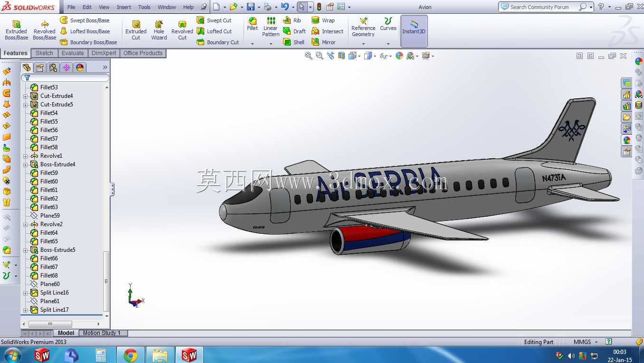Open the File menu
Viewport: 644px width, 363px height.
(71, 7)
